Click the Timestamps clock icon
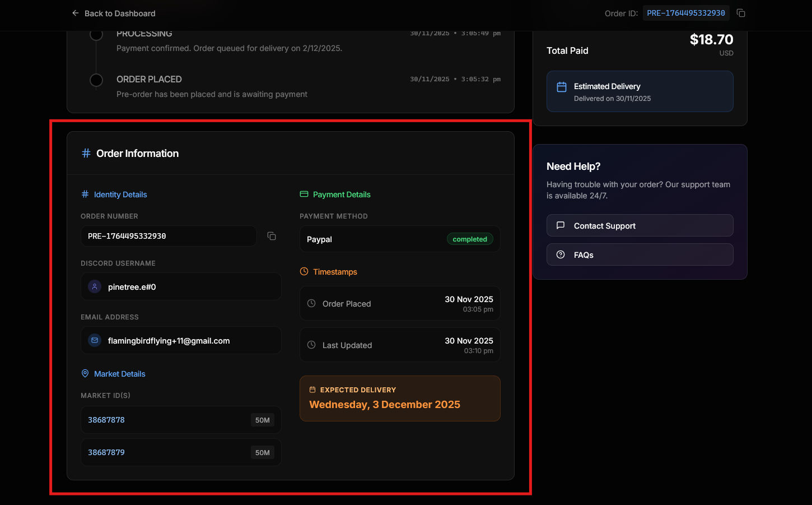The image size is (812, 505). click(304, 271)
